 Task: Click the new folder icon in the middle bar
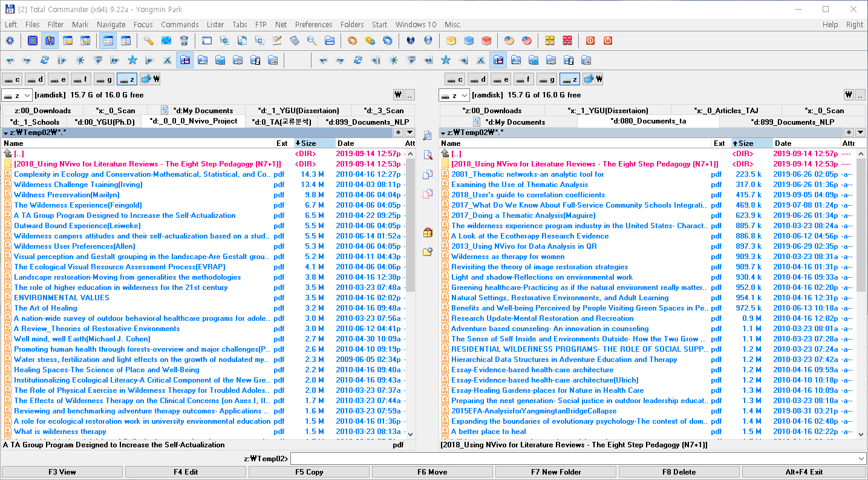tap(428, 252)
